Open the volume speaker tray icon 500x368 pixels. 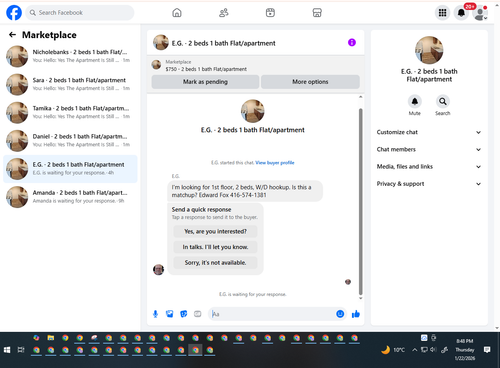click(433, 350)
